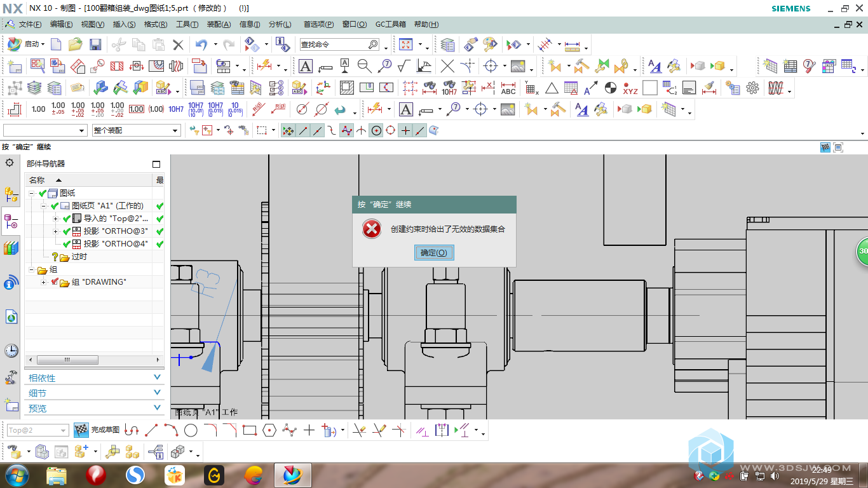Image resolution: width=868 pixels, height=488 pixels.
Task: Collapse the 图纸 tree node
Action: [x=32, y=193]
